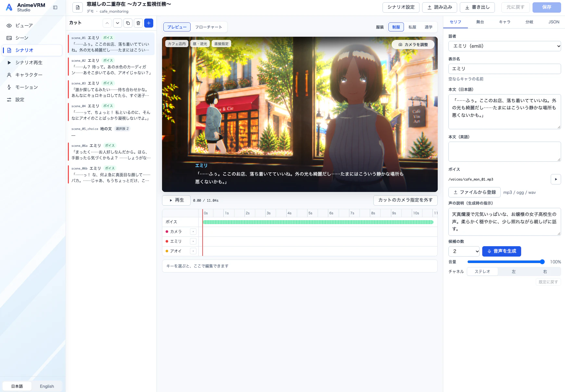The image size is (565, 392).
Task: Switch to フローチャート view
Action: [x=208, y=27]
